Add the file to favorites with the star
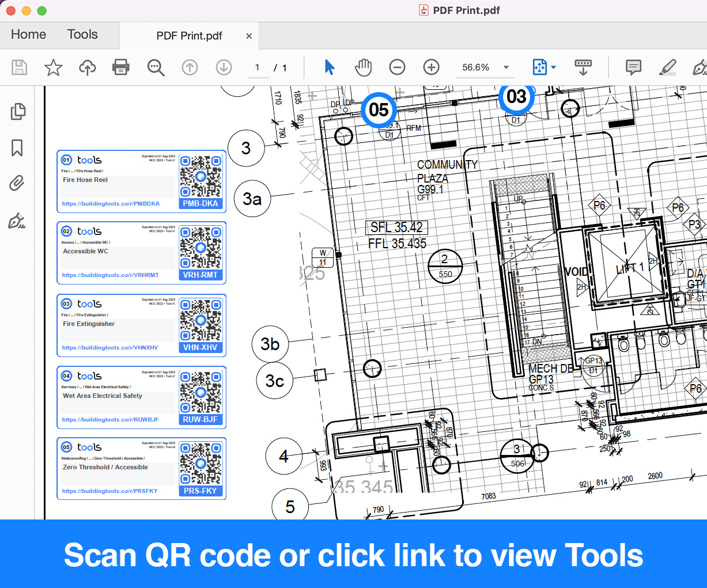Image resolution: width=707 pixels, height=588 pixels. point(53,67)
